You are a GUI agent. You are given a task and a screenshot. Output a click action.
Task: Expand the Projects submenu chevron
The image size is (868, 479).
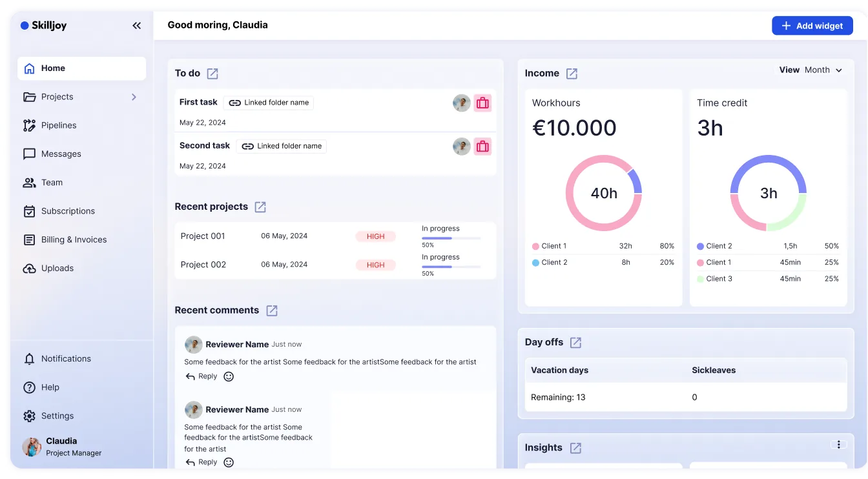[x=134, y=97]
